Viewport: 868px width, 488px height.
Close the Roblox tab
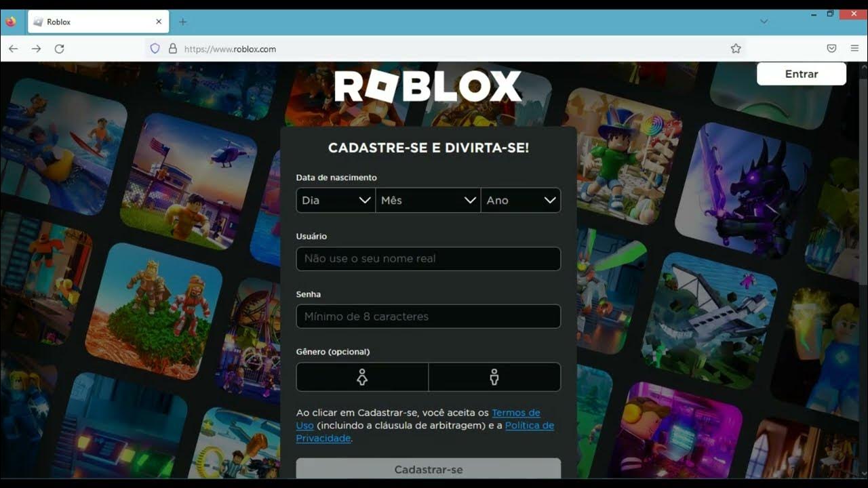coord(159,22)
